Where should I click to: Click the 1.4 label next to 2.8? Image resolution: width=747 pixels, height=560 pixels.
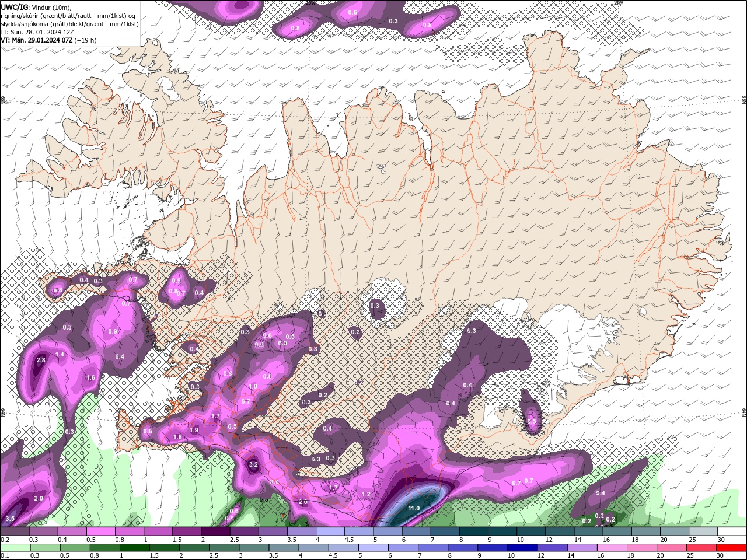pyautogui.click(x=60, y=355)
